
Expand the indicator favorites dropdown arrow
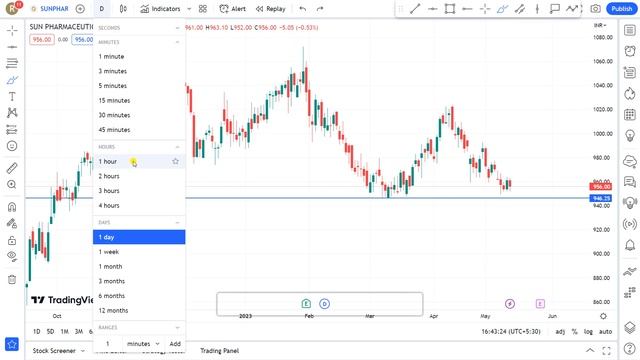coord(189,9)
